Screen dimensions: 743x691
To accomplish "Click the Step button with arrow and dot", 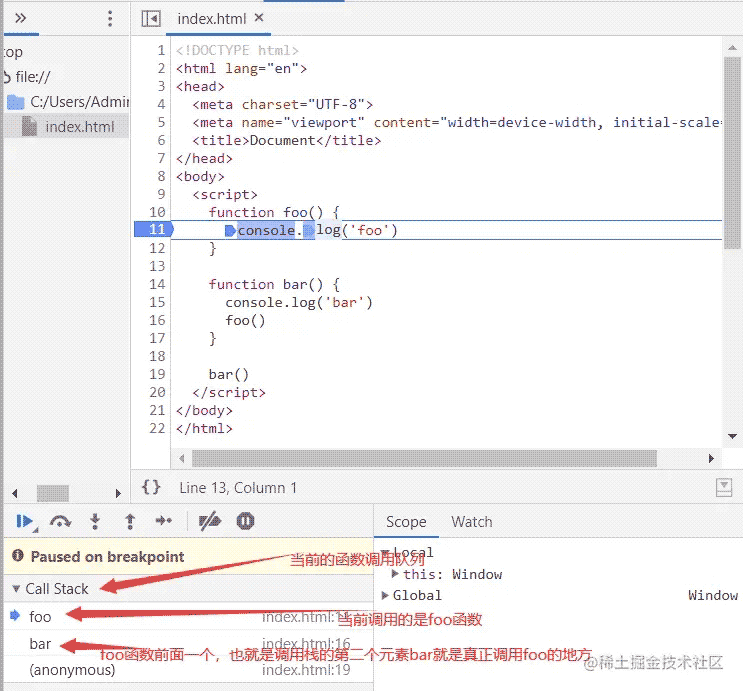I will pyautogui.click(x=164, y=521).
